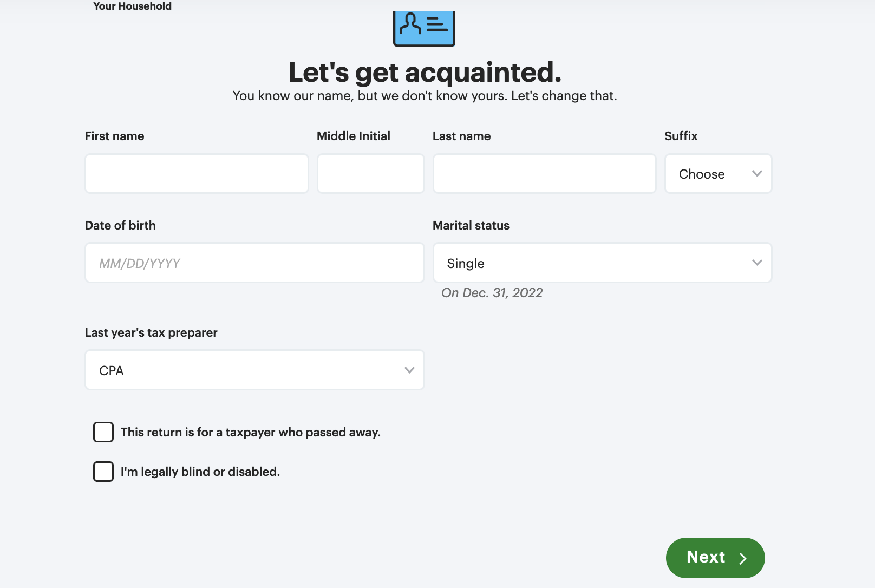Select the Last name input box
This screenshot has height=588, width=875.
[x=544, y=174]
